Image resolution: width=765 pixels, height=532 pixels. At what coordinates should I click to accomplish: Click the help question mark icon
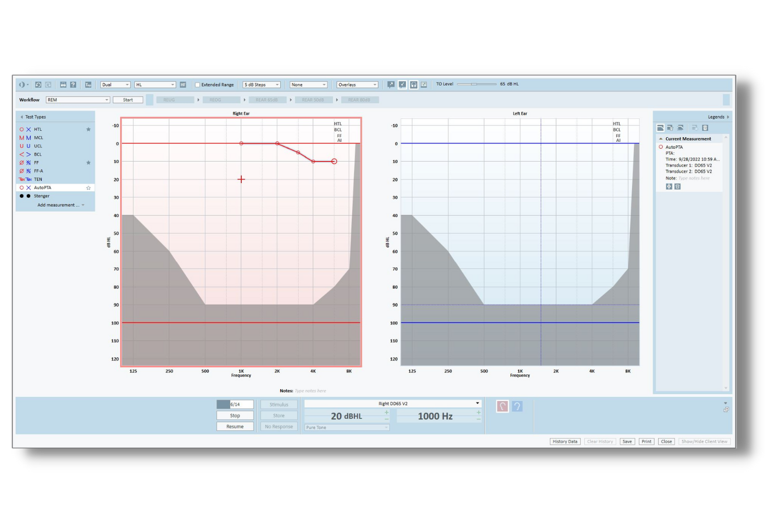click(73, 84)
